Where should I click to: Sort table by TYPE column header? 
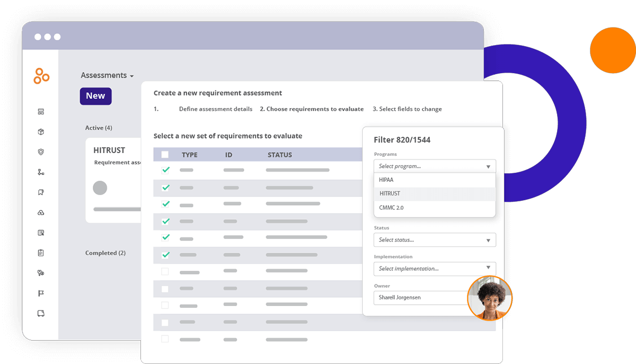190,155
